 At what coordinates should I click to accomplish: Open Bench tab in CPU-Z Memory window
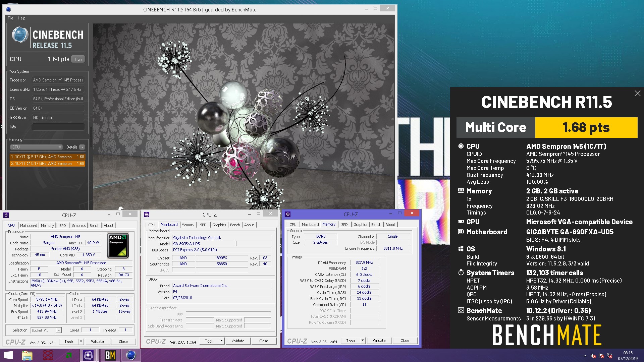click(376, 225)
